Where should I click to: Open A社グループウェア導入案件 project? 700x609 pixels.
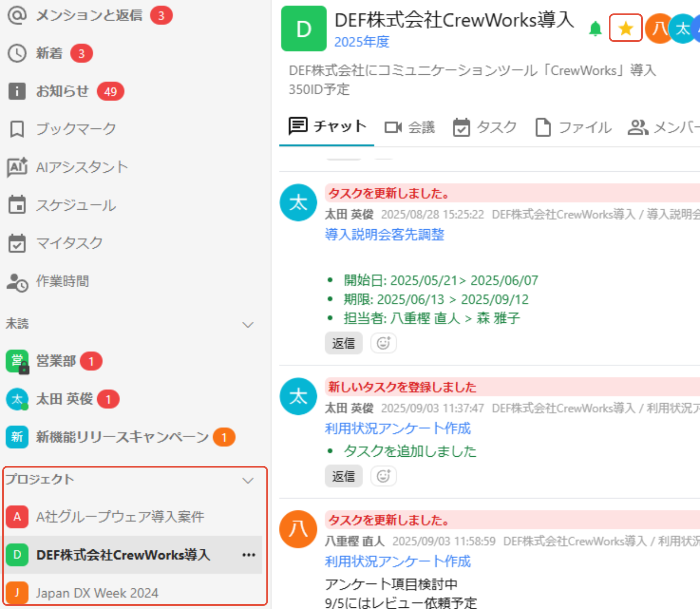[105, 516]
